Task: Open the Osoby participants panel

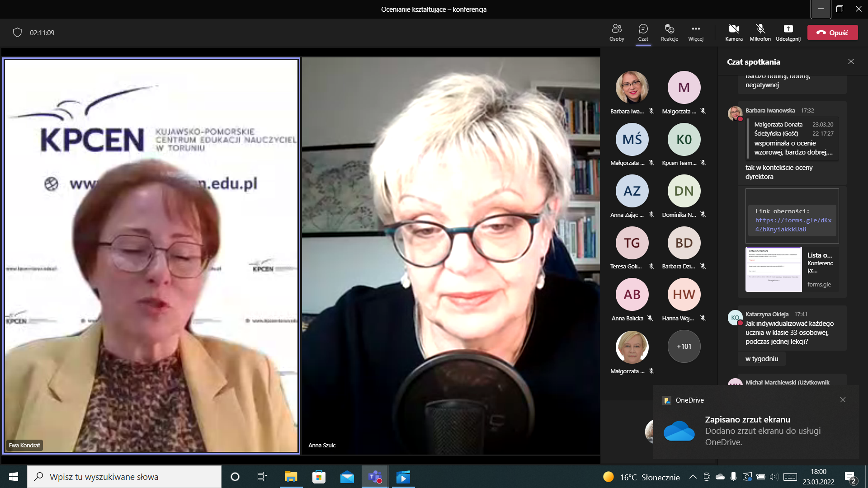Action: 617,33
